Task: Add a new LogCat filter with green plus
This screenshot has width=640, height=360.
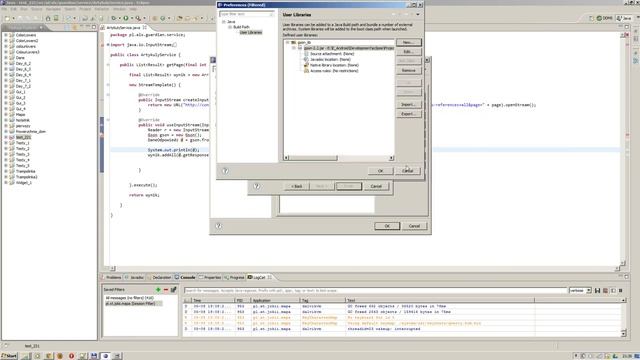Action: (158, 290)
